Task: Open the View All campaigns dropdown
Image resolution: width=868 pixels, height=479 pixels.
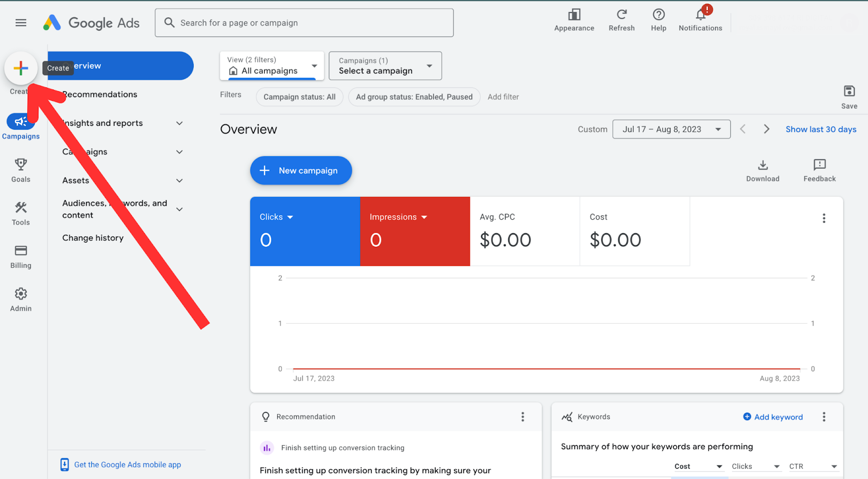Action: 272,66
